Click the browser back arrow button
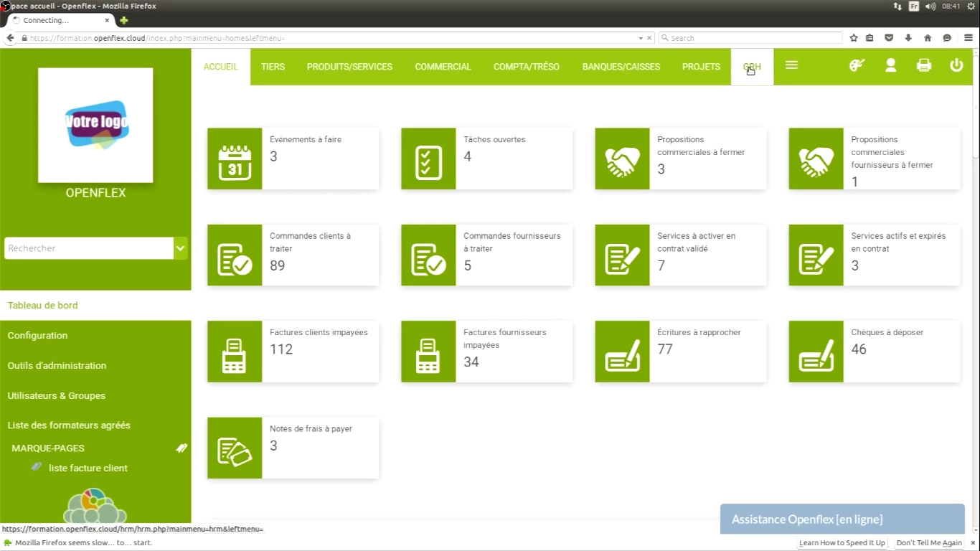Viewport: 980px width, 551px height. click(10, 38)
